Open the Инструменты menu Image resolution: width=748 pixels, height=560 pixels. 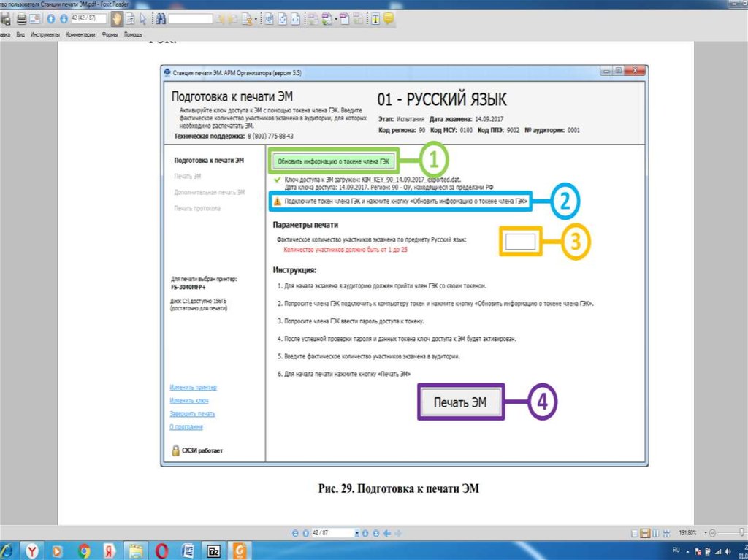pyautogui.click(x=45, y=34)
